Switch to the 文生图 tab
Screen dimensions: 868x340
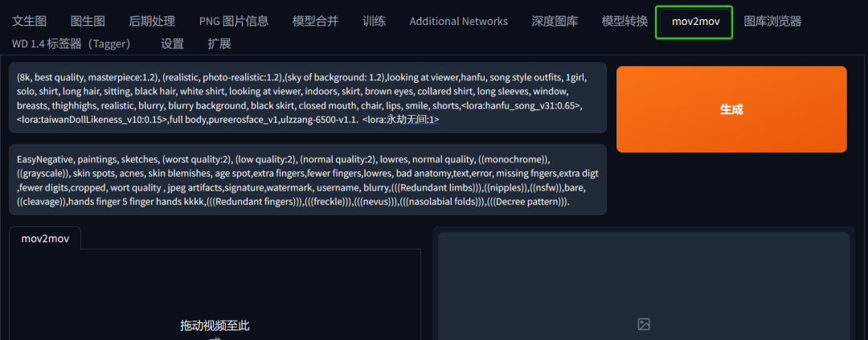point(30,22)
